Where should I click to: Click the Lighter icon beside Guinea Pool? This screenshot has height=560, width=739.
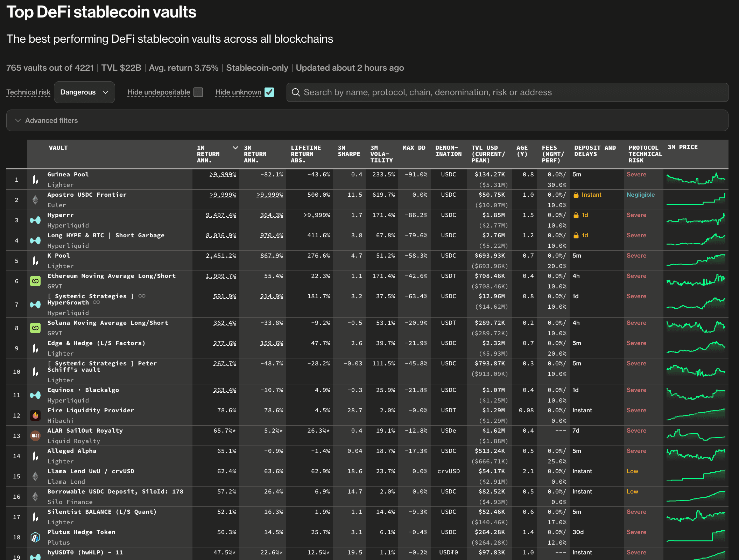pyautogui.click(x=35, y=180)
